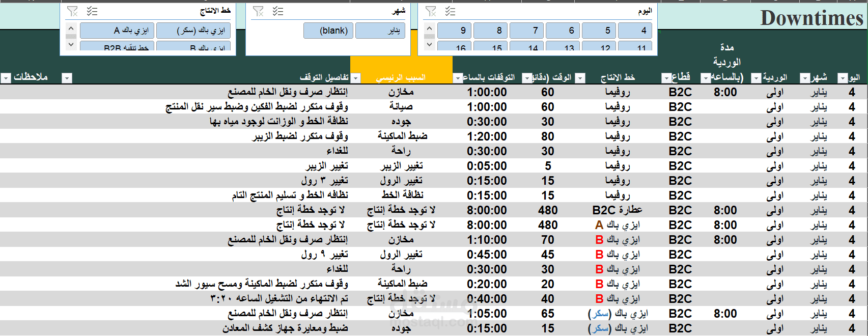Click the up arrow in the اليوم slicer
This screenshot has width=868, height=336.
click(429, 28)
